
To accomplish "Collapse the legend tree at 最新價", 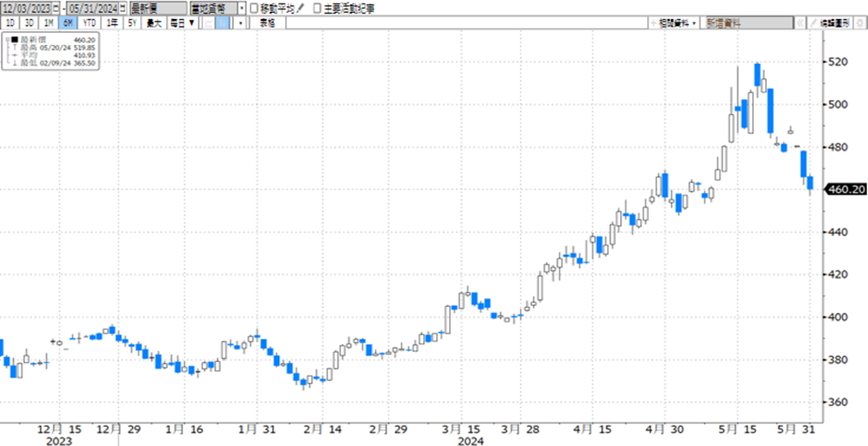I will pos(7,40).
